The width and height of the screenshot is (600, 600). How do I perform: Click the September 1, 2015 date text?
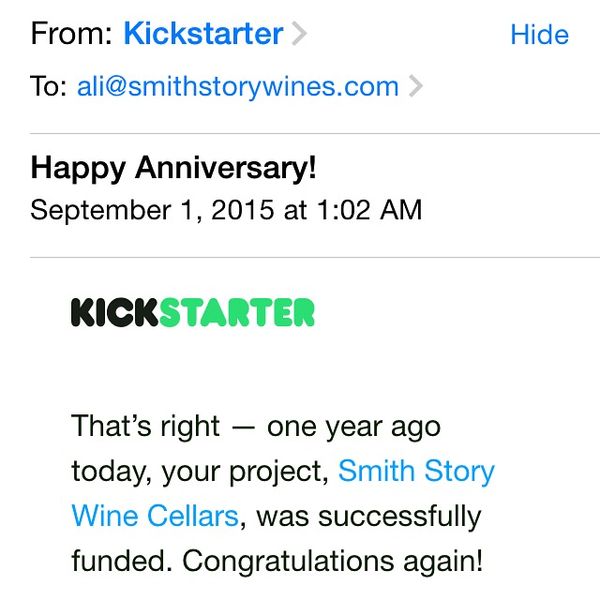[x=152, y=210]
